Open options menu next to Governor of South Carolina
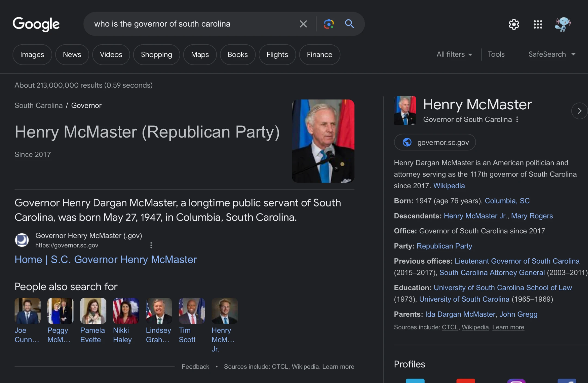 pyautogui.click(x=517, y=119)
